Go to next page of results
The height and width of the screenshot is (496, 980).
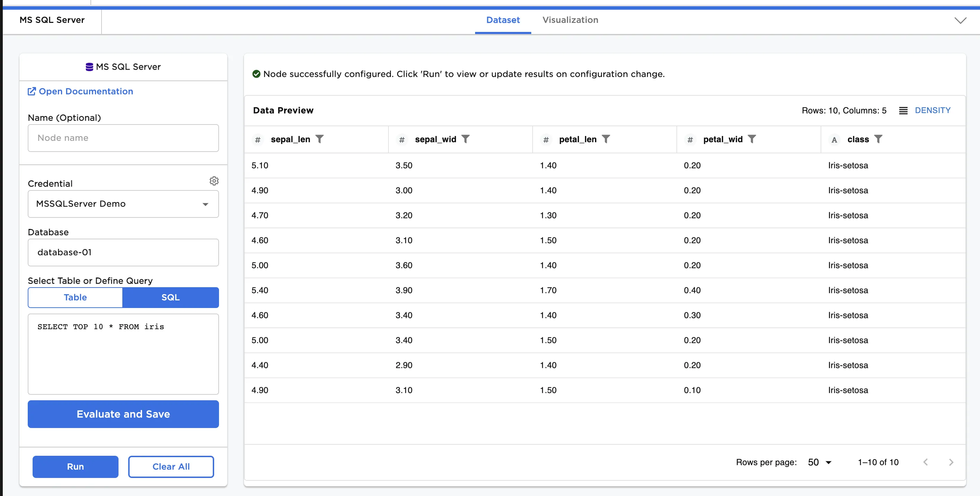coord(952,462)
